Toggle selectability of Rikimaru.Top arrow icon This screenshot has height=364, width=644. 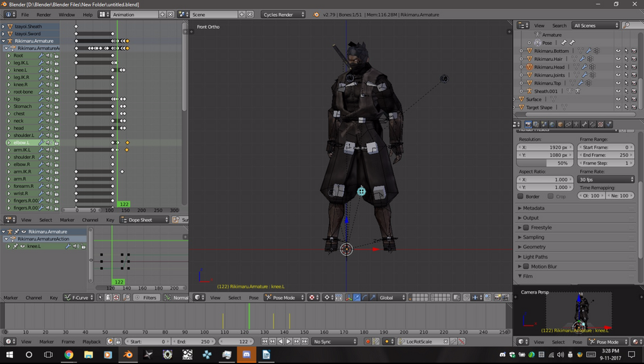tap(626, 84)
